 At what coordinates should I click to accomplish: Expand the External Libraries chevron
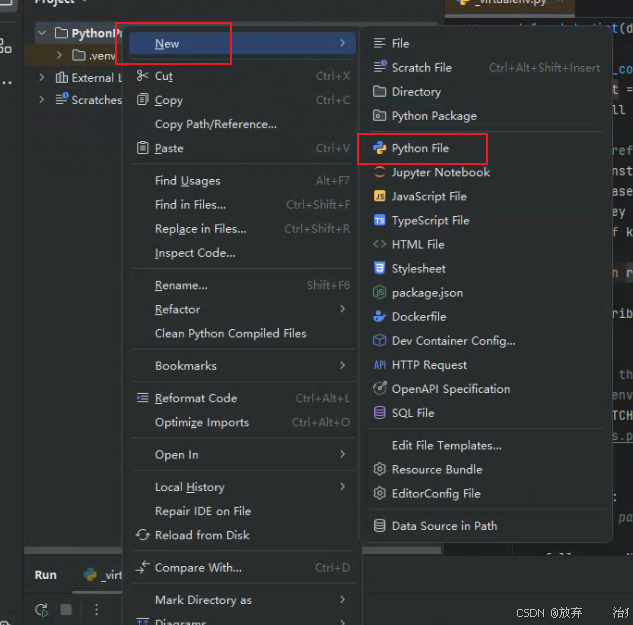[x=41, y=77]
